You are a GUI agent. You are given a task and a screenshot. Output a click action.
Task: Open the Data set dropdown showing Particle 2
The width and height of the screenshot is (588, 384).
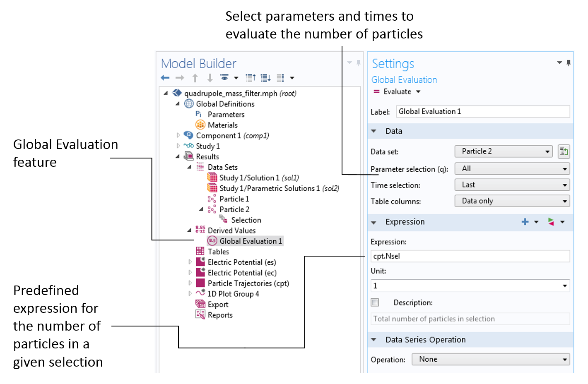(504, 151)
